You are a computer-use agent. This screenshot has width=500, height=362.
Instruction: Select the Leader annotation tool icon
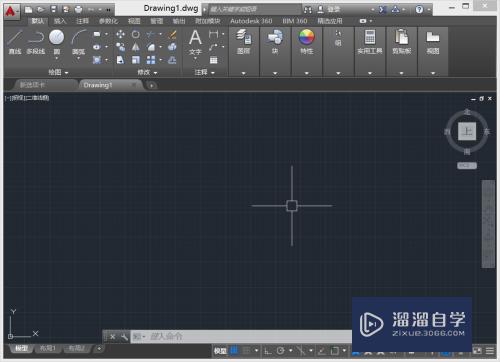(213, 47)
